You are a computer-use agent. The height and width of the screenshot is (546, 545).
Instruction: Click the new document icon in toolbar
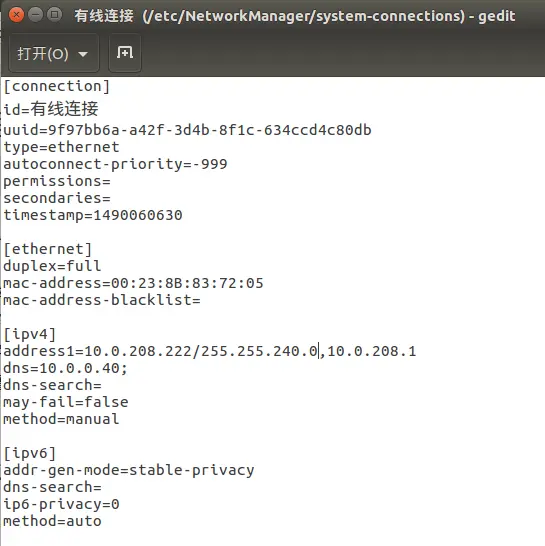[125, 53]
